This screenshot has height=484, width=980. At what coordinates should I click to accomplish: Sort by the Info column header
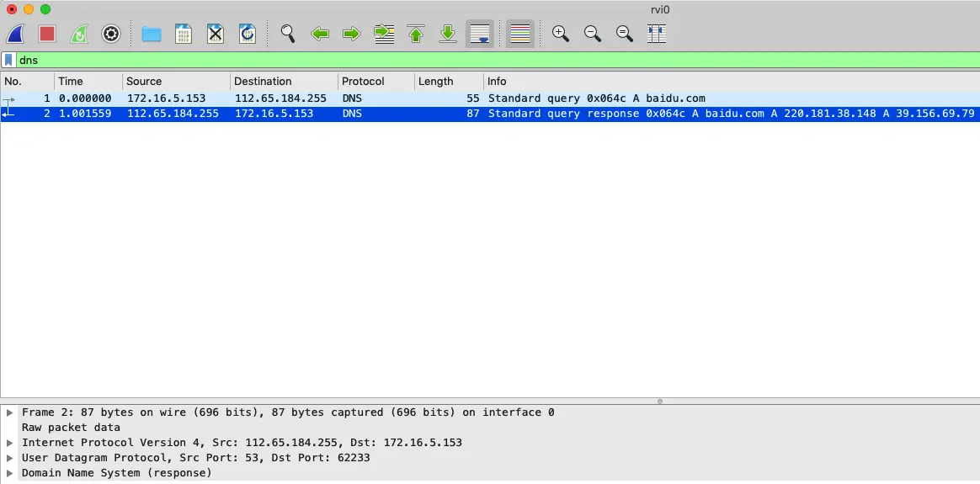coord(732,81)
